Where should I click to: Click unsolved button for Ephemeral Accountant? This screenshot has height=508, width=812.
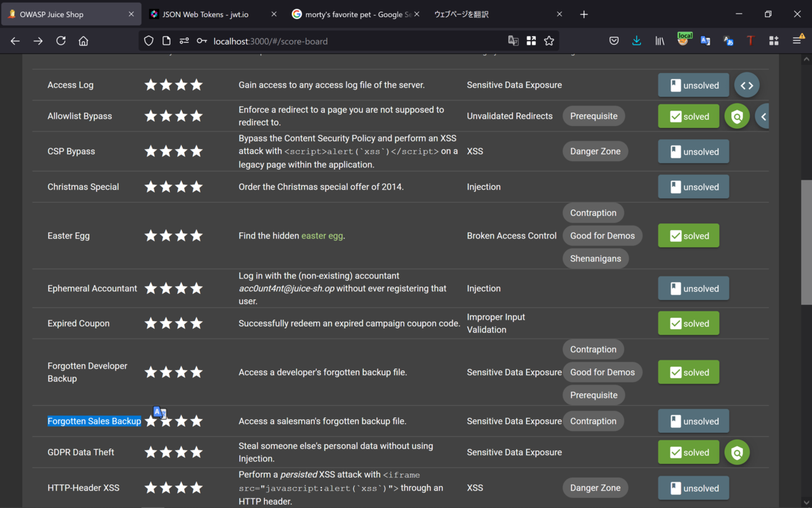click(x=694, y=289)
